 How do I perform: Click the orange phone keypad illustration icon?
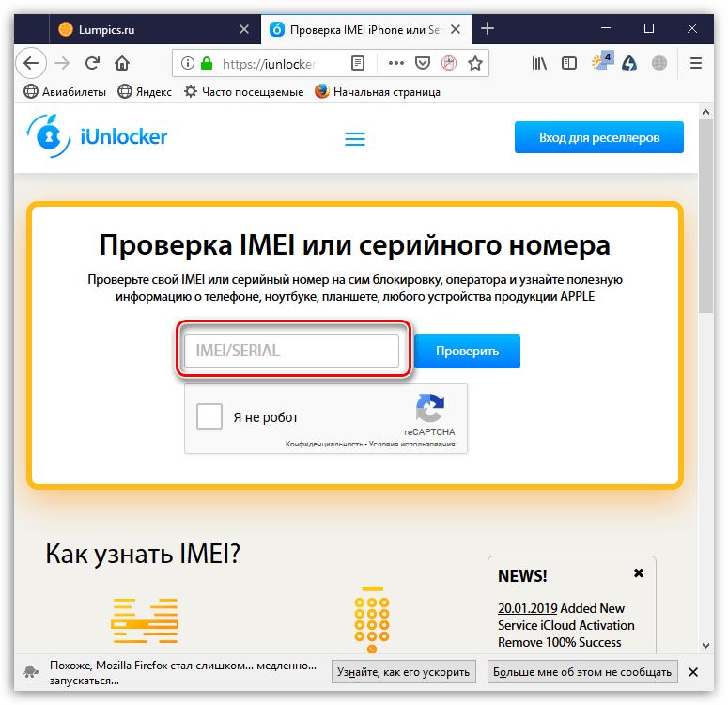point(372,620)
